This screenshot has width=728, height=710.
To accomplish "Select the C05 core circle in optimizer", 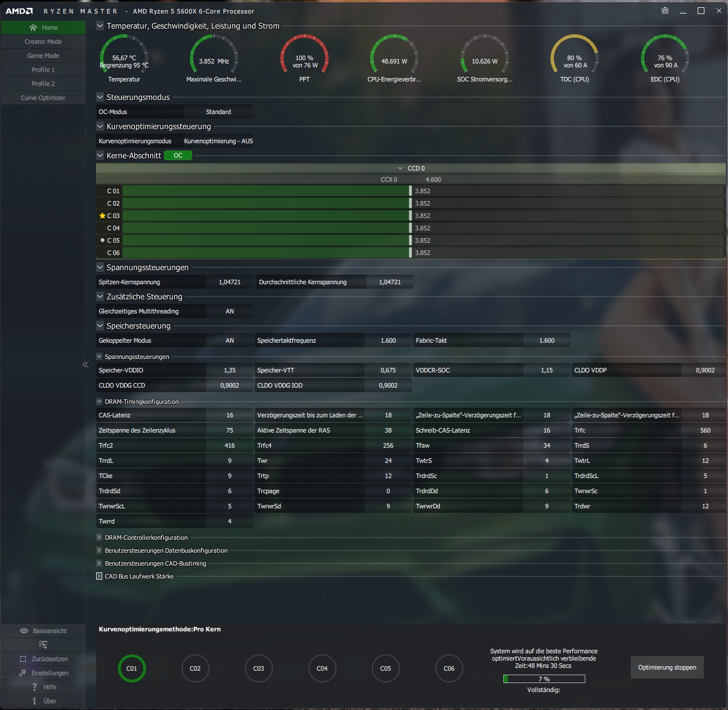I will [385, 668].
